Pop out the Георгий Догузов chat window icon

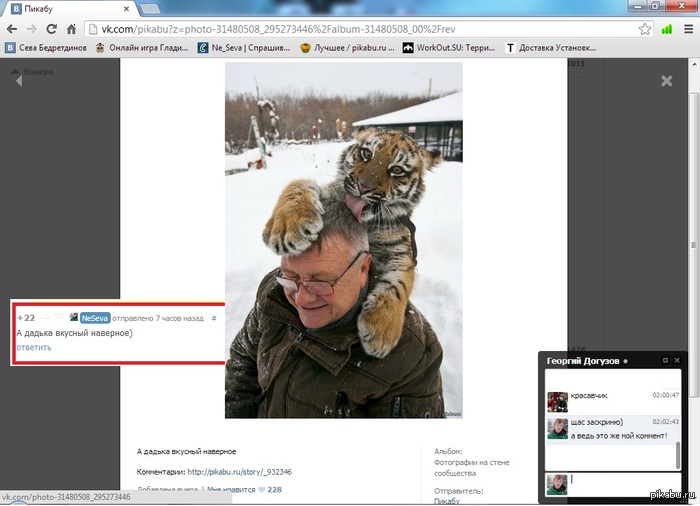click(664, 360)
